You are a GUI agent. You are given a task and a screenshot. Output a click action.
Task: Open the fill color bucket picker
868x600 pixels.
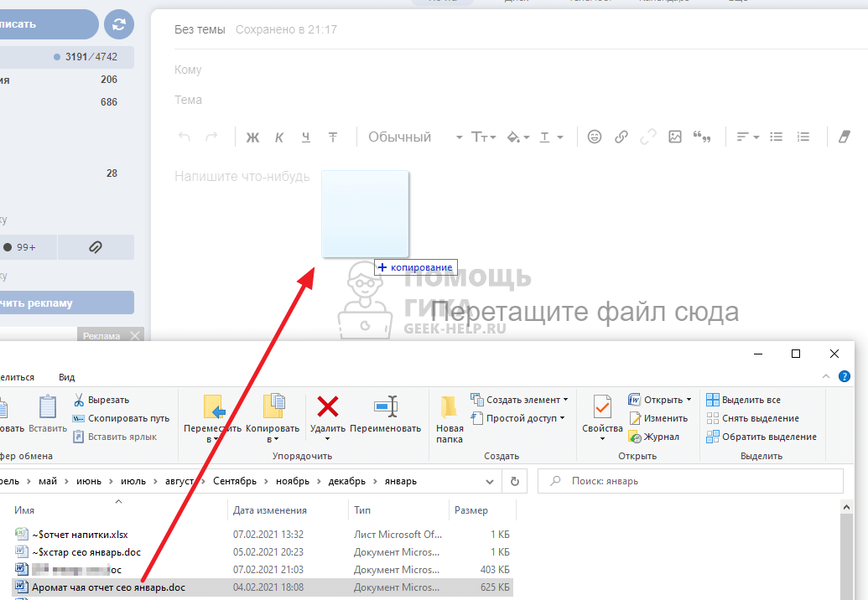(518, 137)
